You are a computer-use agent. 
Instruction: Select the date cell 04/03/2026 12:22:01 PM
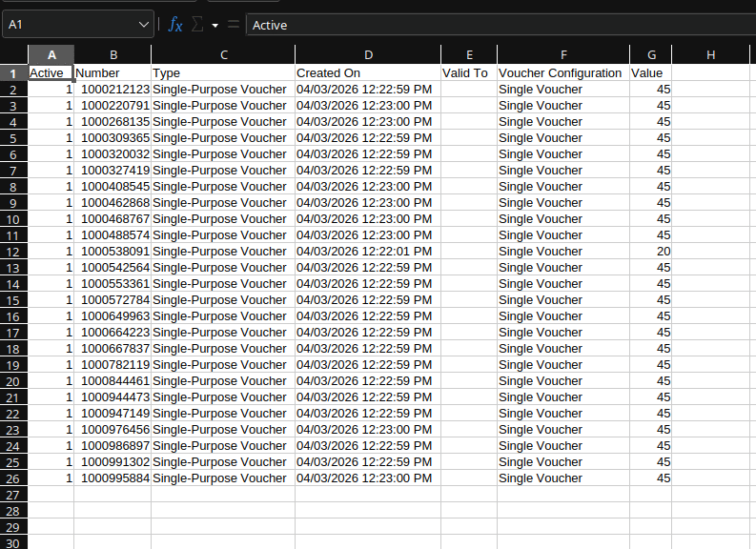(368, 252)
